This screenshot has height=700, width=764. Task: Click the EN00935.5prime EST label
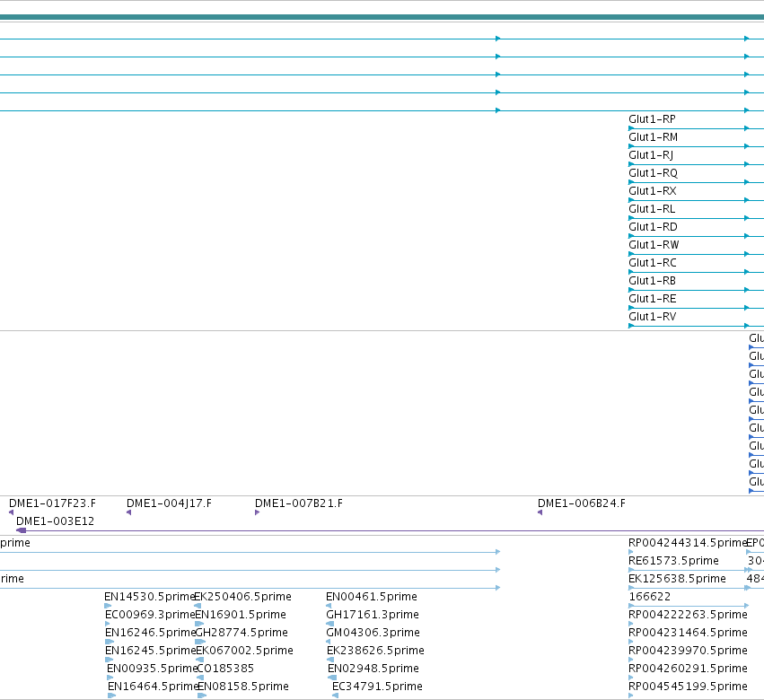[x=152, y=669]
